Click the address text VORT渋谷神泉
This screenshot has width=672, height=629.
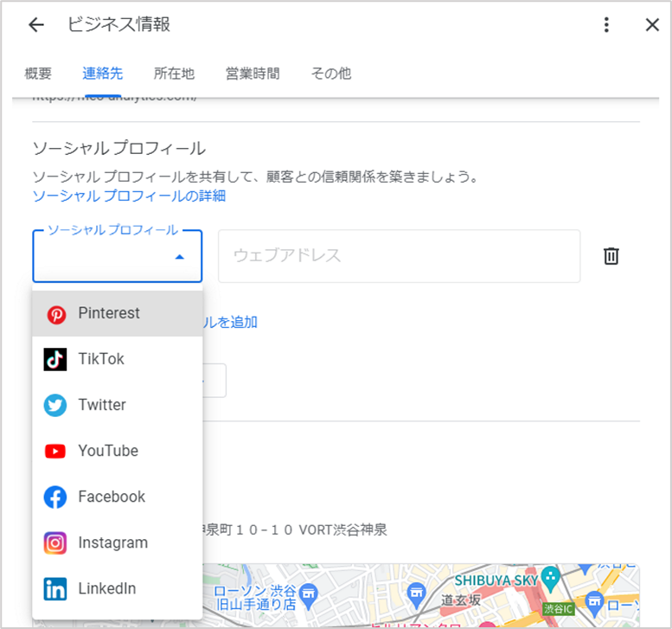(x=342, y=530)
